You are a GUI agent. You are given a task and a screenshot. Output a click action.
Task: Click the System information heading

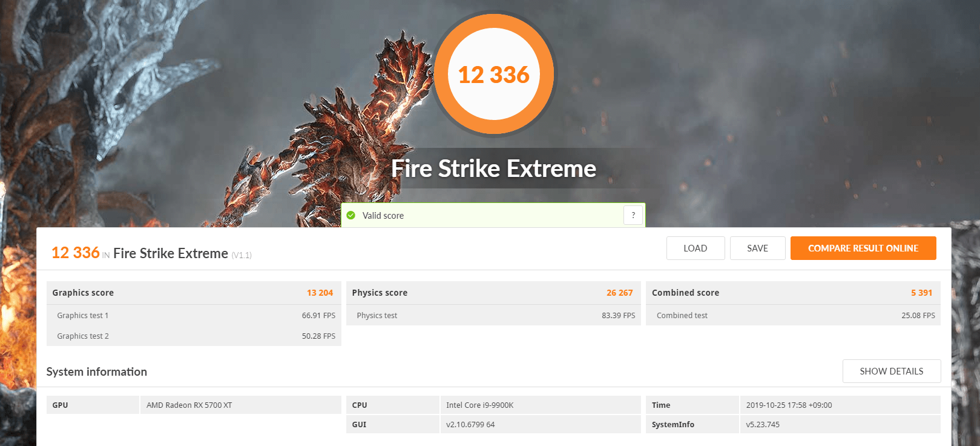click(97, 372)
